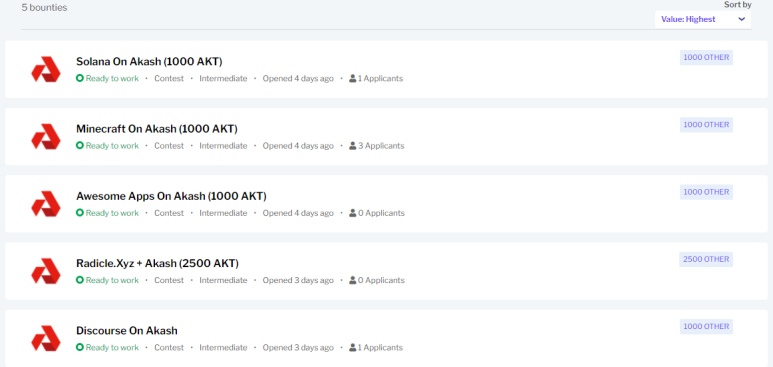This screenshot has height=367, width=773.
Task: Click 'Ready to work' on Solana bounty
Action: coord(112,78)
